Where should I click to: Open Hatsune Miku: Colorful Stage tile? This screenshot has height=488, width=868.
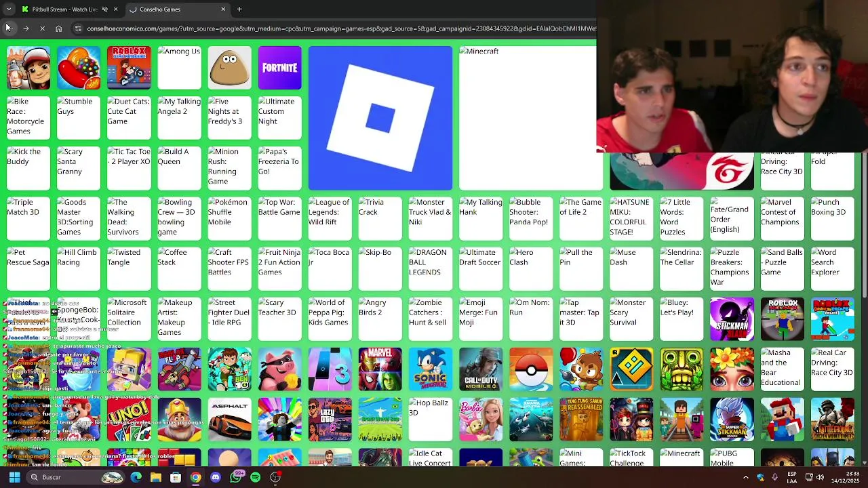(x=631, y=218)
